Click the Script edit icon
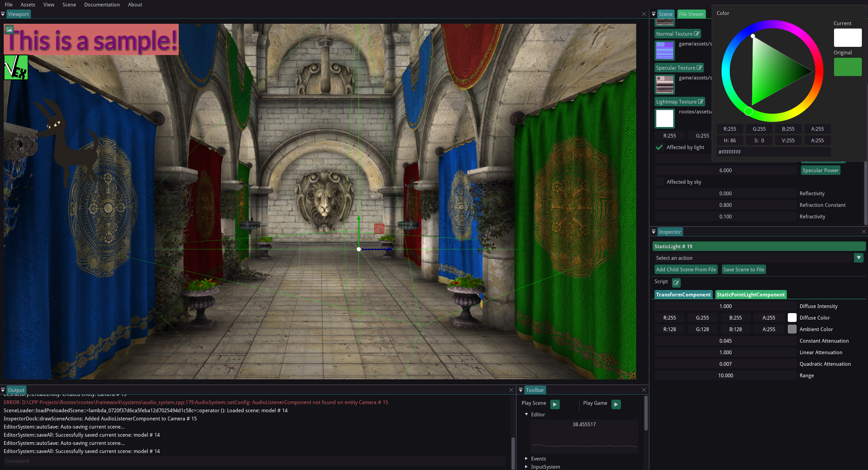The width and height of the screenshot is (868, 470). click(x=676, y=283)
